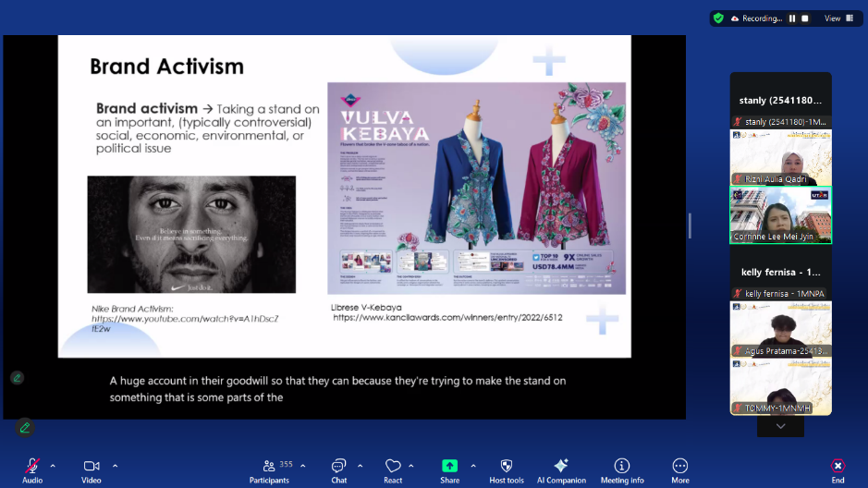
Task: Stop the cloud recording
Action: pyautogui.click(x=805, y=18)
